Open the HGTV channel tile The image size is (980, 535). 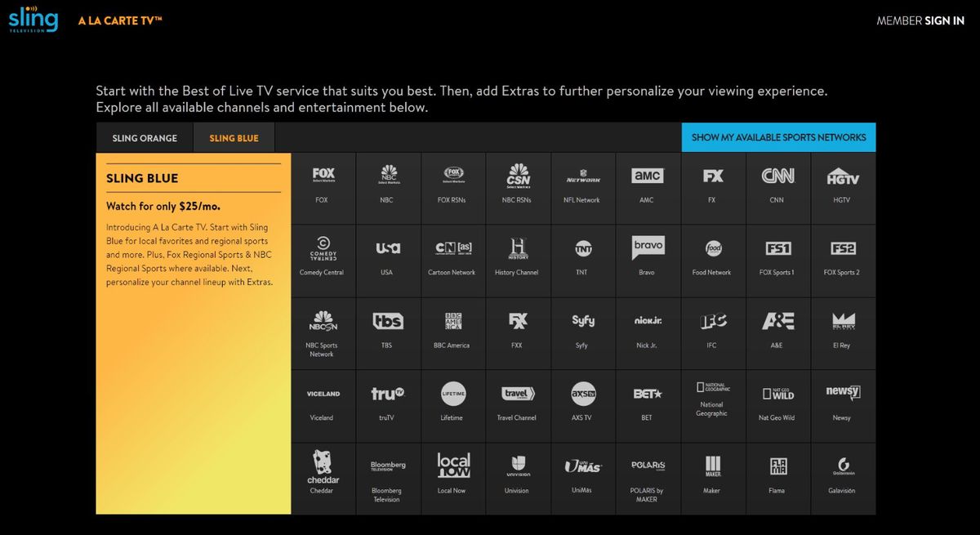[x=843, y=188]
